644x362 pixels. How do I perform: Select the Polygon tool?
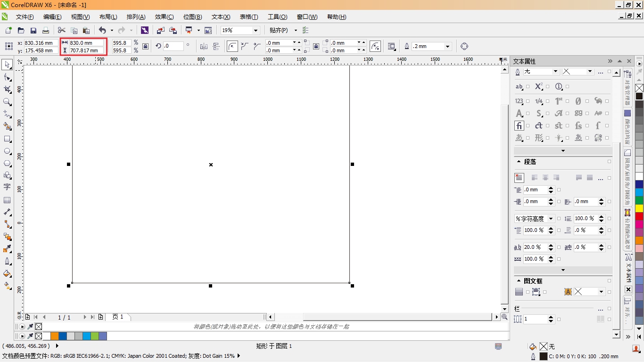coord(7,163)
